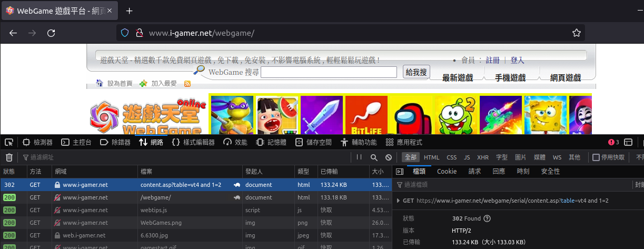Switch to 檢測器 Inspector panel
Screen dimensions: 644x249
point(37,142)
